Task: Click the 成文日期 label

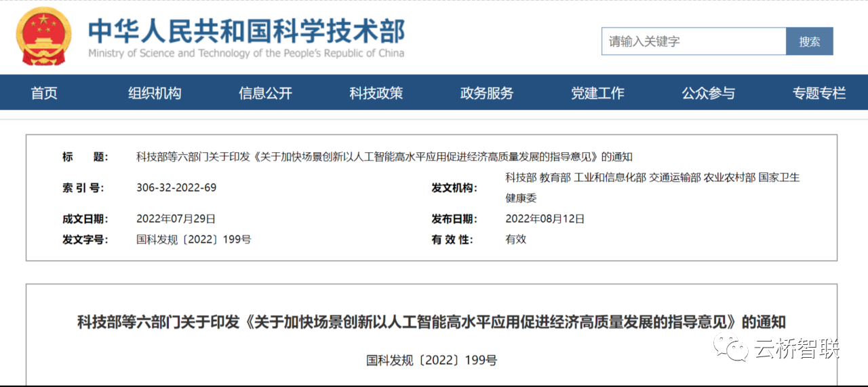Action: pyautogui.click(x=85, y=219)
